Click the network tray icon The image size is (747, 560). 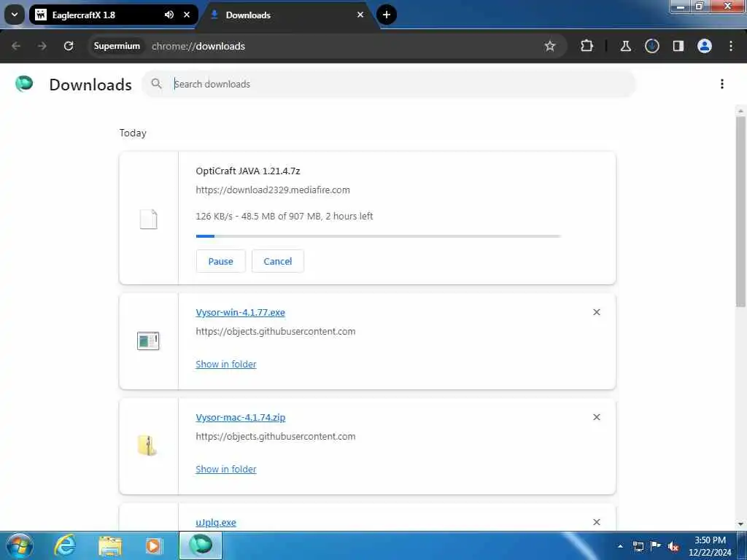(638, 546)
